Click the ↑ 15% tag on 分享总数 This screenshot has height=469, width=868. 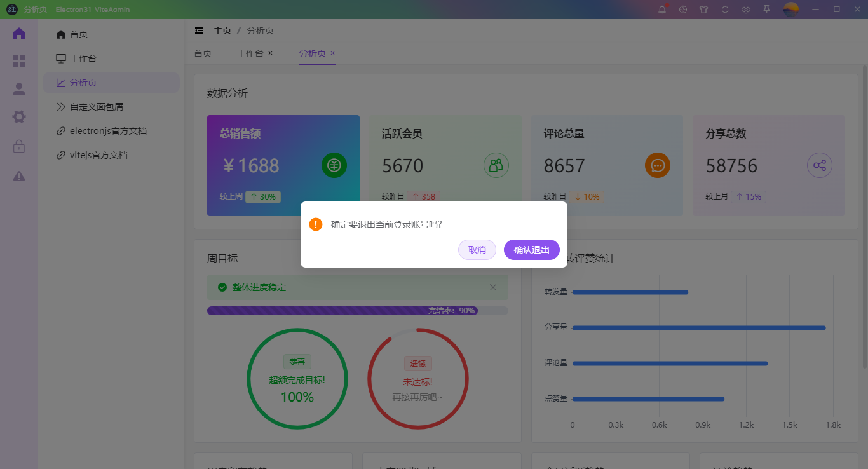point(748,197)
